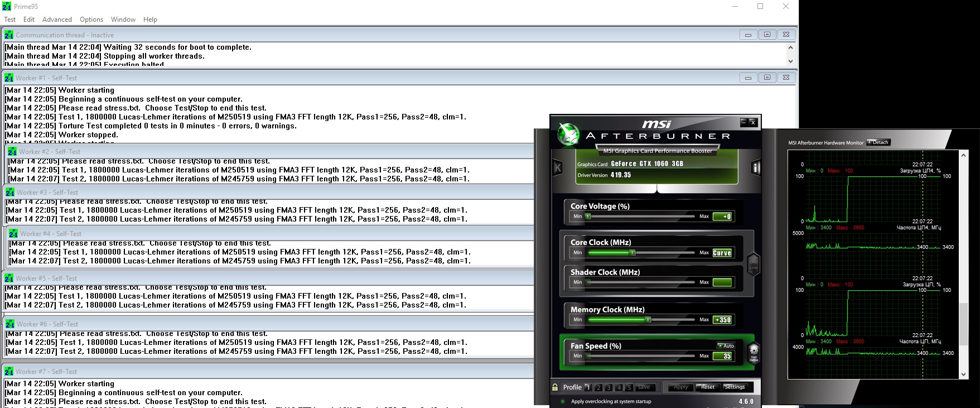
Task: Click Detach on the Hardware Monitor
Action: pos(878,142)
